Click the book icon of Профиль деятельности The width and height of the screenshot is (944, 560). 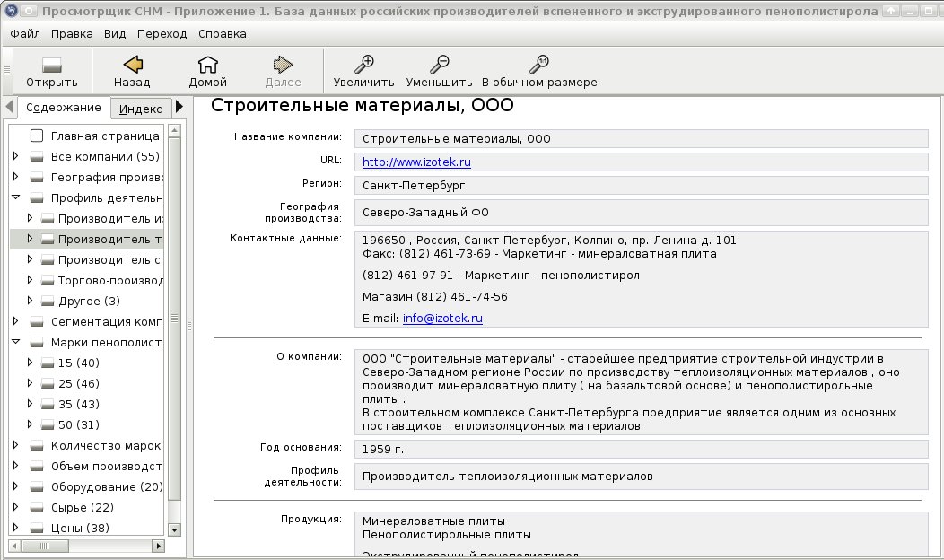click(x=37, y=198)
